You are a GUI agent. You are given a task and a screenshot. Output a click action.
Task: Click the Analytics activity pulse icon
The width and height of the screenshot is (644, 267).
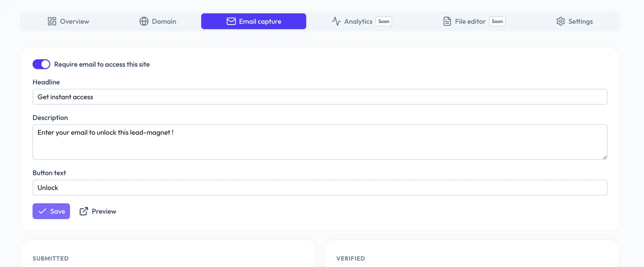tap(336, 21)
